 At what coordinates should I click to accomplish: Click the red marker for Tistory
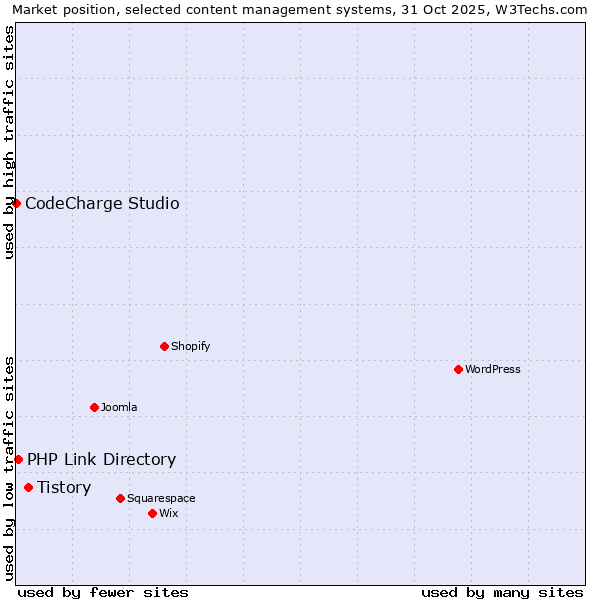28,487
